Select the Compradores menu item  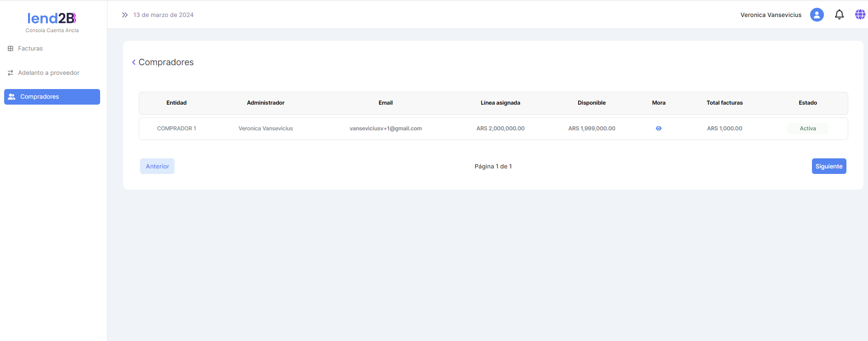(39, 97)
